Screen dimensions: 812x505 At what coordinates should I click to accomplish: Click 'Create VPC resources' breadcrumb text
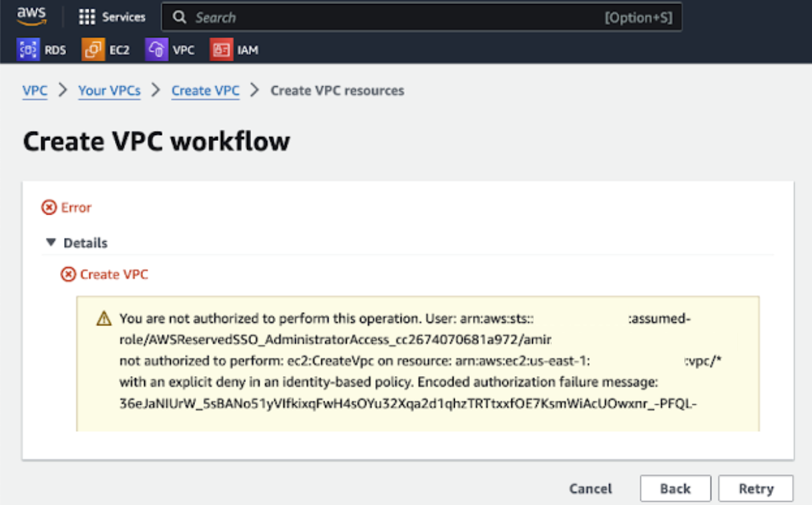pyautogui.click(x=337, y=91)
